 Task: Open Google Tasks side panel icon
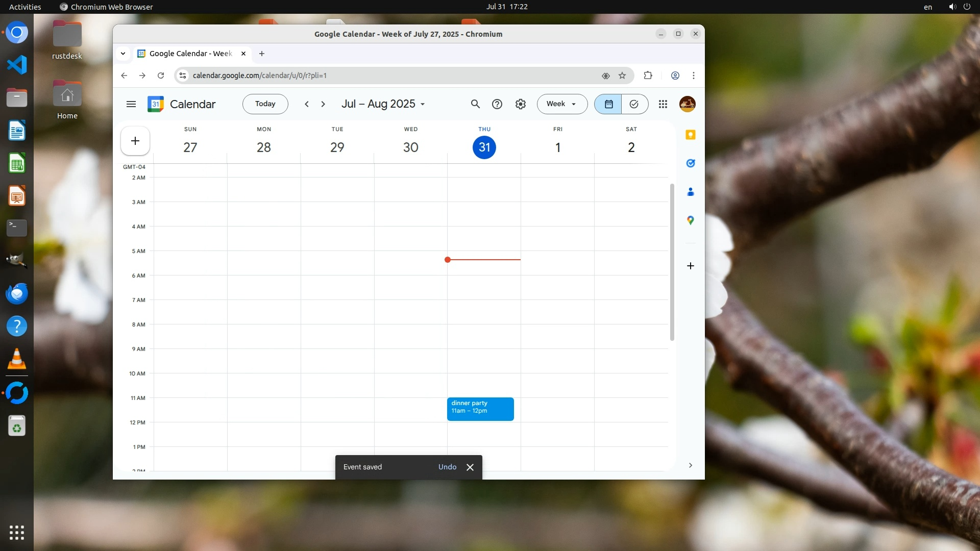[690, 163]
